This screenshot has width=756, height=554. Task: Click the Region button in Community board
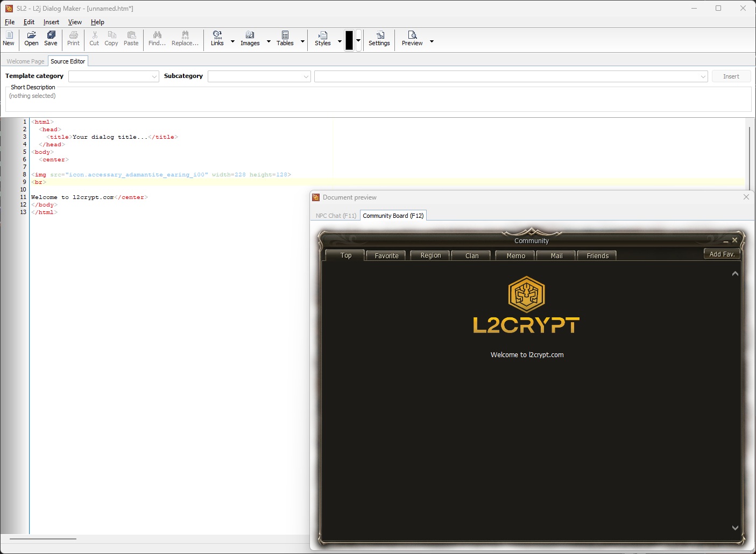[x=430, y=255]
